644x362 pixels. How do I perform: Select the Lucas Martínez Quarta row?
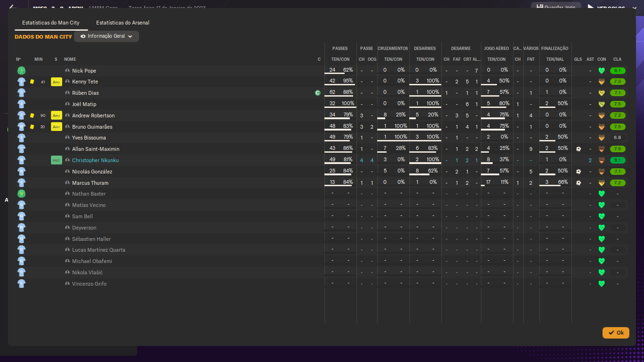point(322,250)
